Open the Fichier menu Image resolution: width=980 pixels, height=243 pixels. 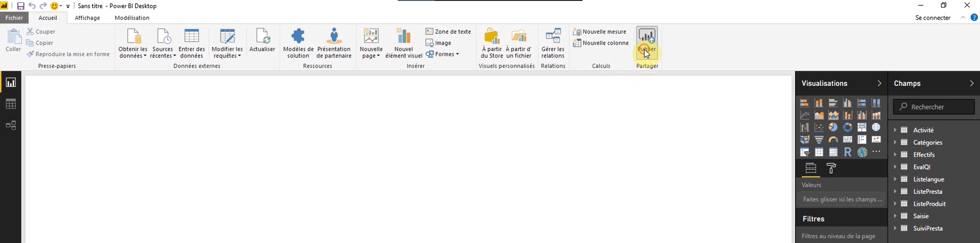coord(14,17)
